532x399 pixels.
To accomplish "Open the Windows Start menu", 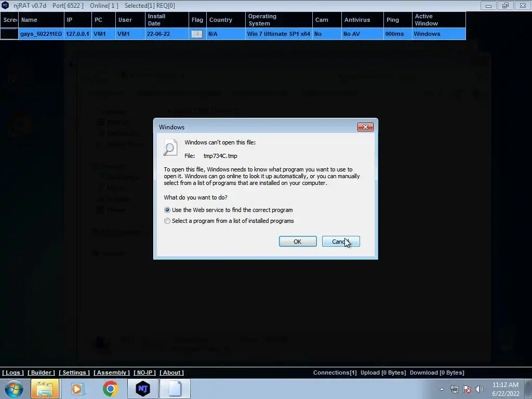I will pyautogui.click(x=14, y=389).
